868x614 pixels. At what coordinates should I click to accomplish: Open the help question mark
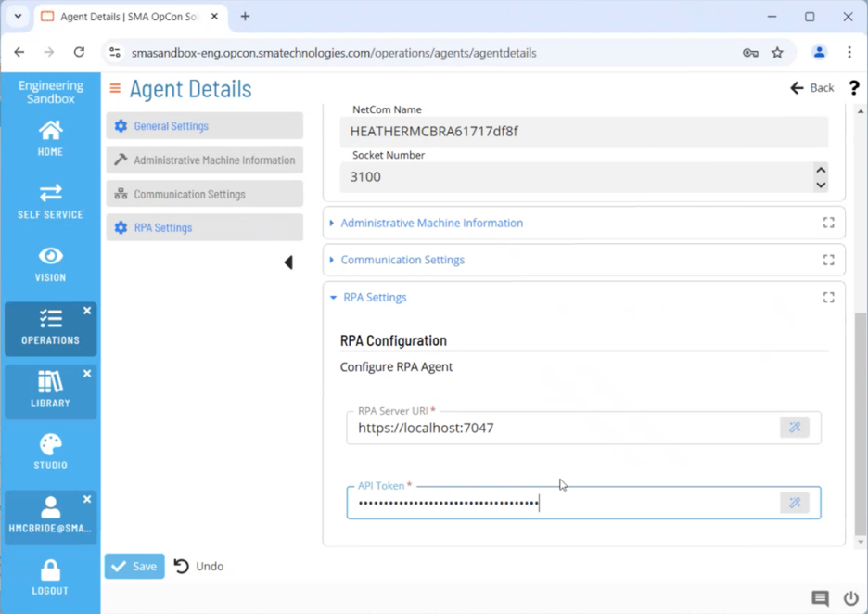click(x=854, y=87)
